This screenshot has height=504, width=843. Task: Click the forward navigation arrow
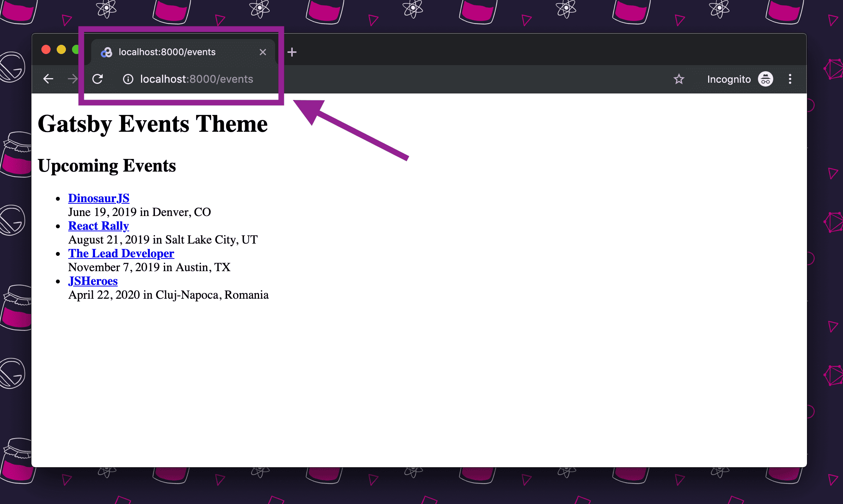click(72, 79)
